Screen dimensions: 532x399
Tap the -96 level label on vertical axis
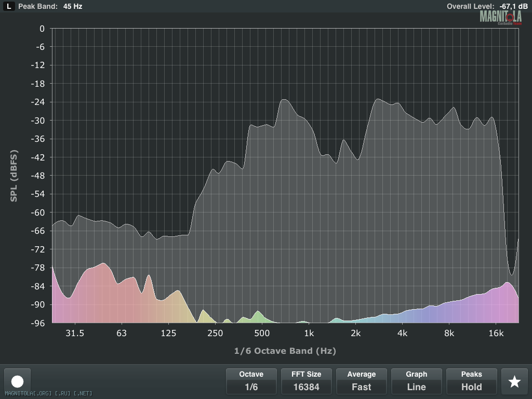(38, 323)
